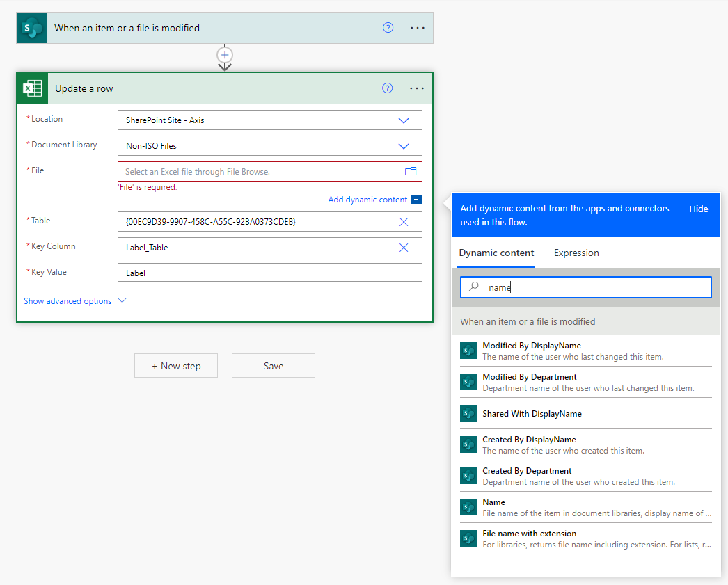This screenshot has height=585, width=728.
Task: Save the flow
Action: [x=273, y=365]
